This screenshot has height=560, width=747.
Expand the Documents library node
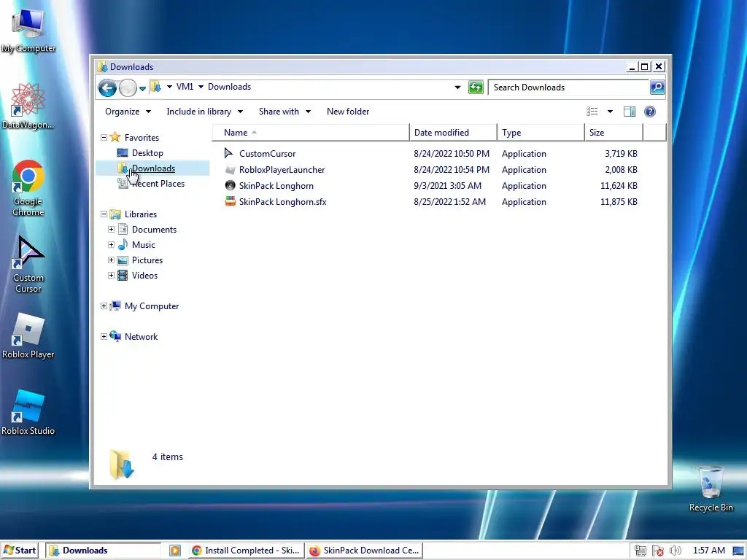(x=111, y=230)
